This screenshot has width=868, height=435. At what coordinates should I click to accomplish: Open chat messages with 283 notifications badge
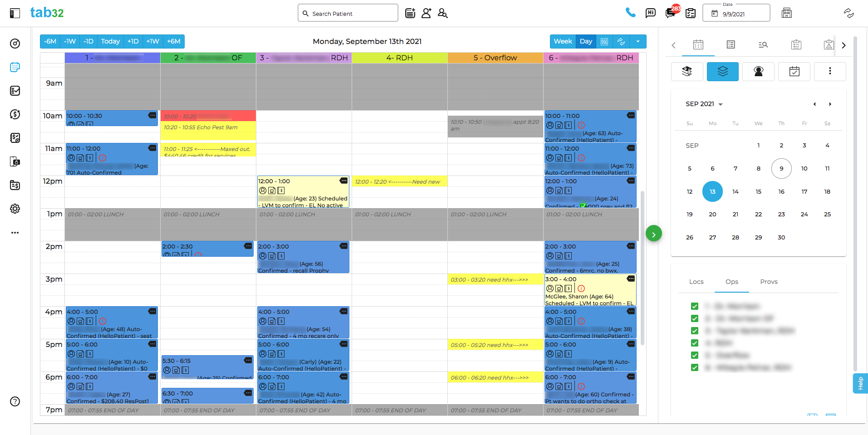pyautogui.click(x=670, y=13)
